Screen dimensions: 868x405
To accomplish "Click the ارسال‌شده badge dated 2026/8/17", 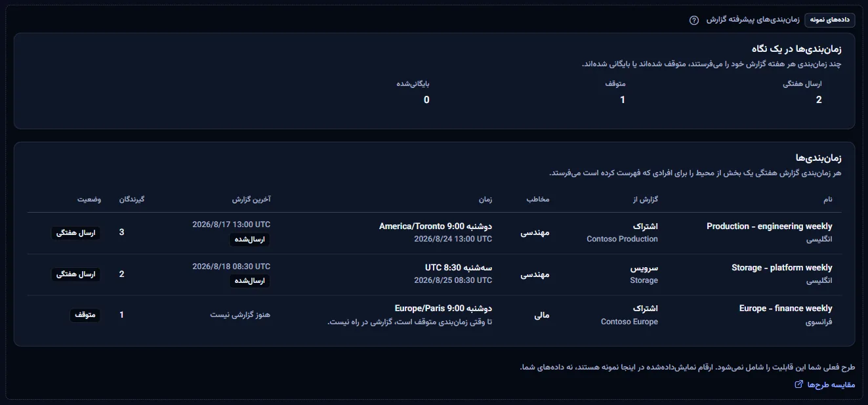I will [x=250, y=240].
